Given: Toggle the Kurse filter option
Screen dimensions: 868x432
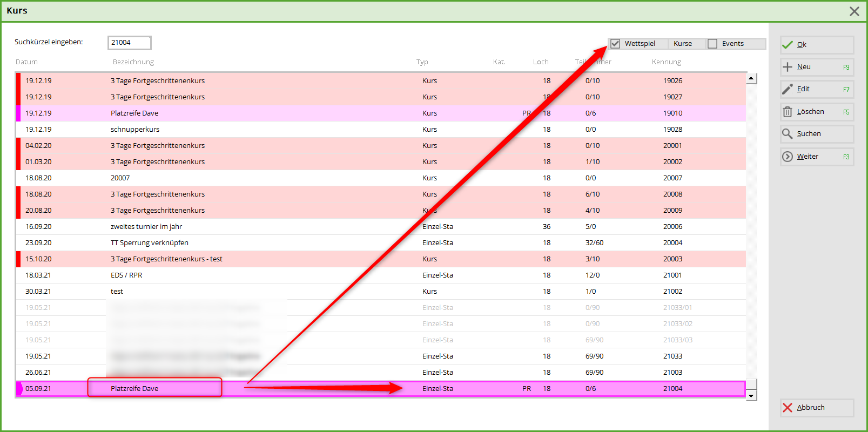Looking at the screenshot, I should point(682,44).
